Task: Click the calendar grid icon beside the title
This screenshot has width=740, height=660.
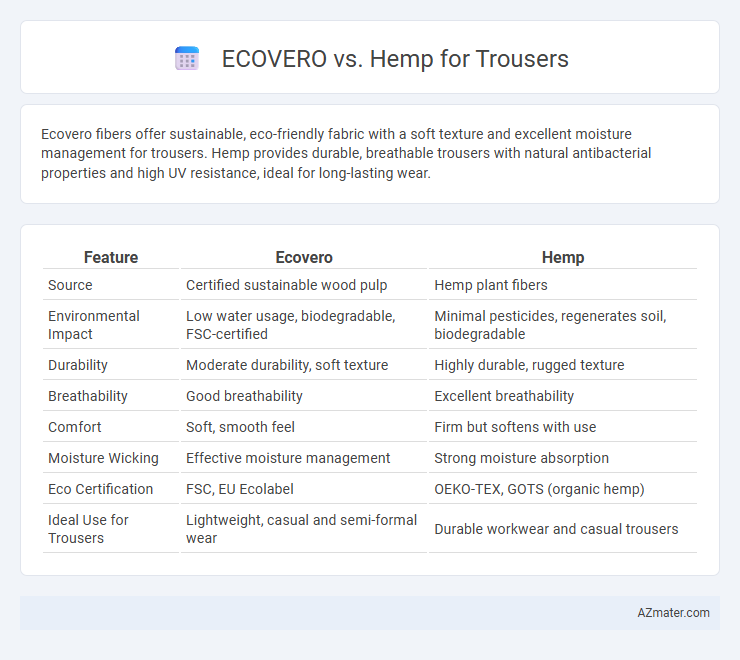Action: point(187,59)
